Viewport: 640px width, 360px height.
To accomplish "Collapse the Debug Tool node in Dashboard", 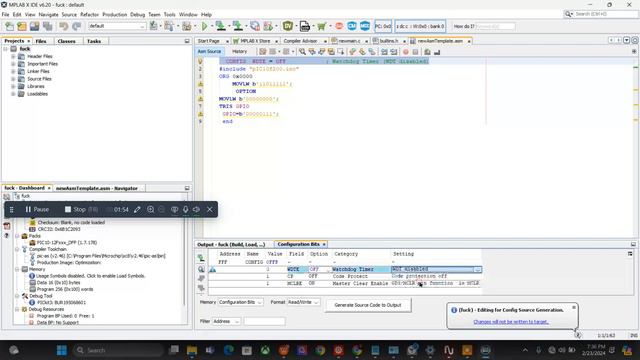I will coord(17,296).
